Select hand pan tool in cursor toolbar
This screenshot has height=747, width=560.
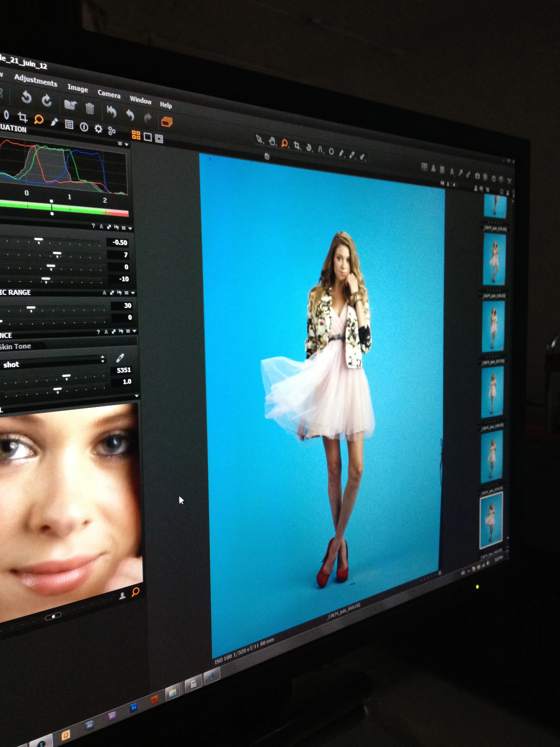pos(272,141)
